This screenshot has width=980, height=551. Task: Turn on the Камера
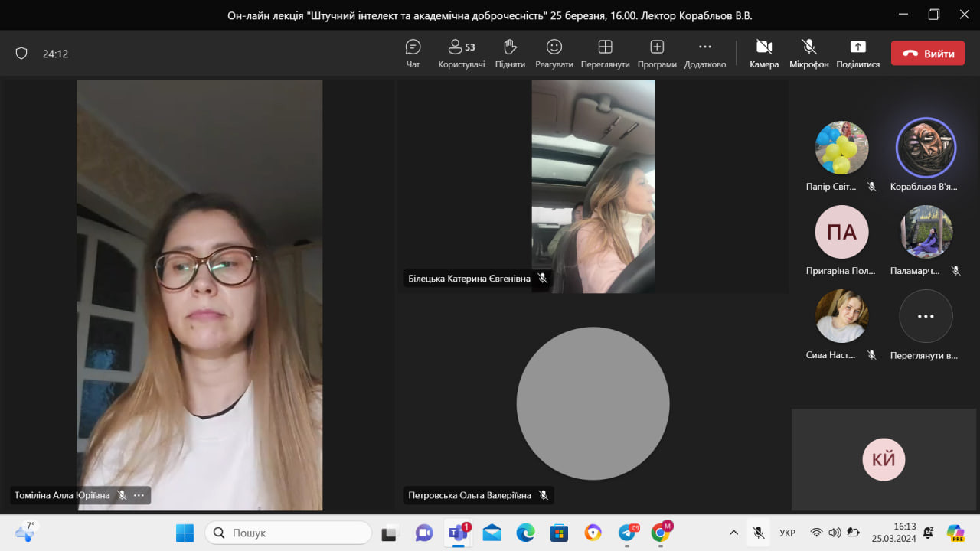[x=764, y=54]
